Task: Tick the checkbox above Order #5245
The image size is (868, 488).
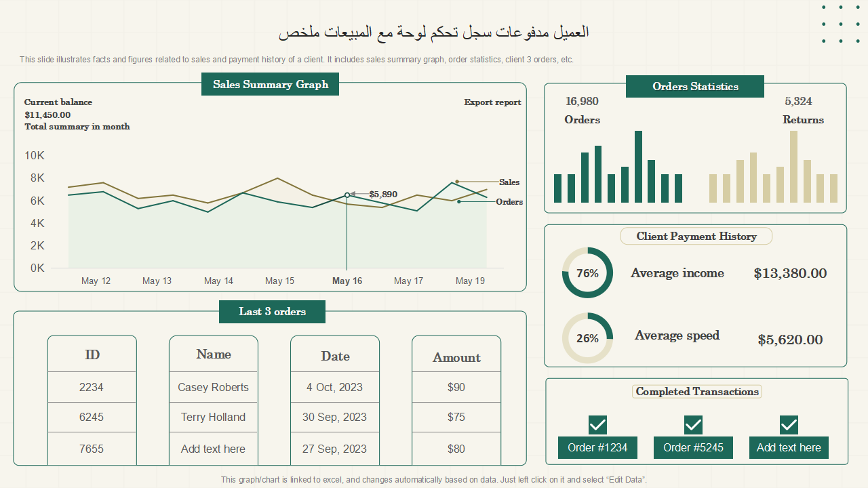Action: [x=693, y=425]
